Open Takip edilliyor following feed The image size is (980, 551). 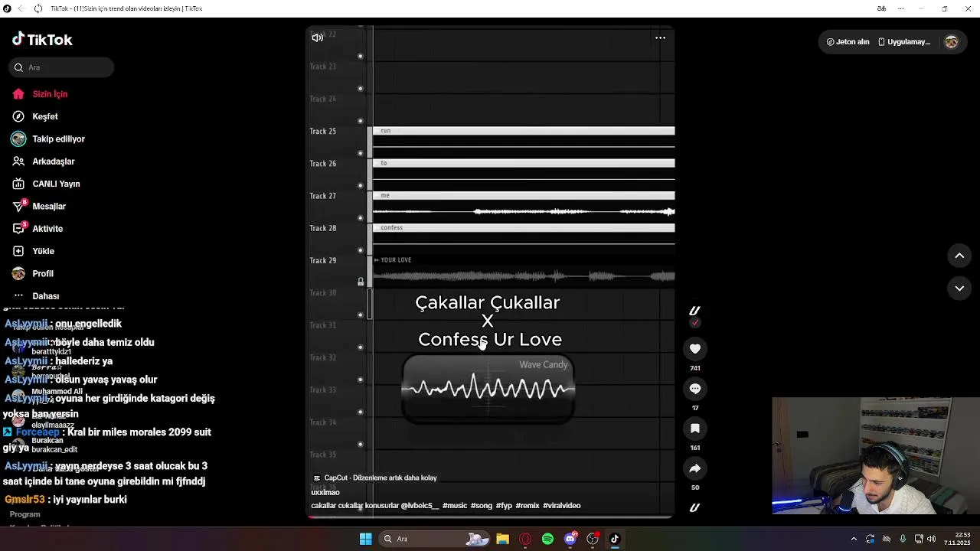point(58,139)
